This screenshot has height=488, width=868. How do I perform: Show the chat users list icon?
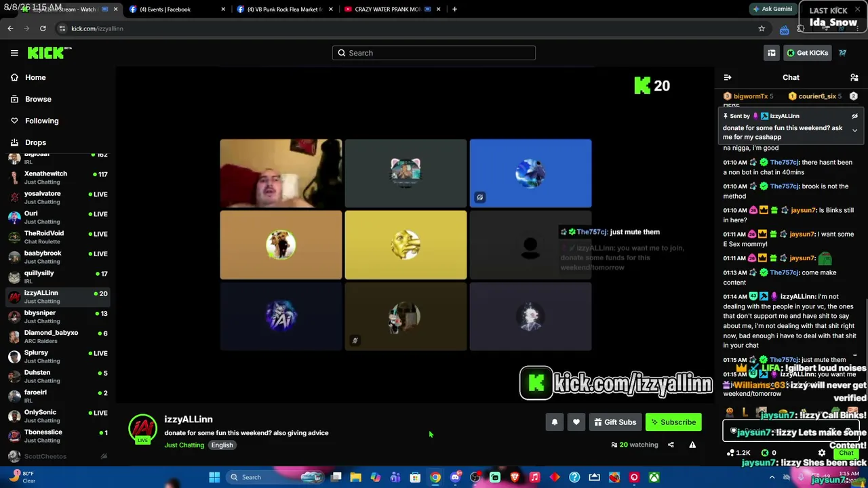[x=854, y=77]
